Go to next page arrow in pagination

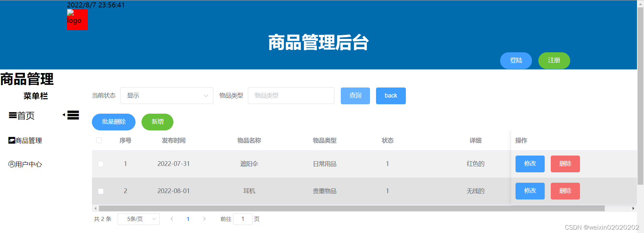pos(204,219)
